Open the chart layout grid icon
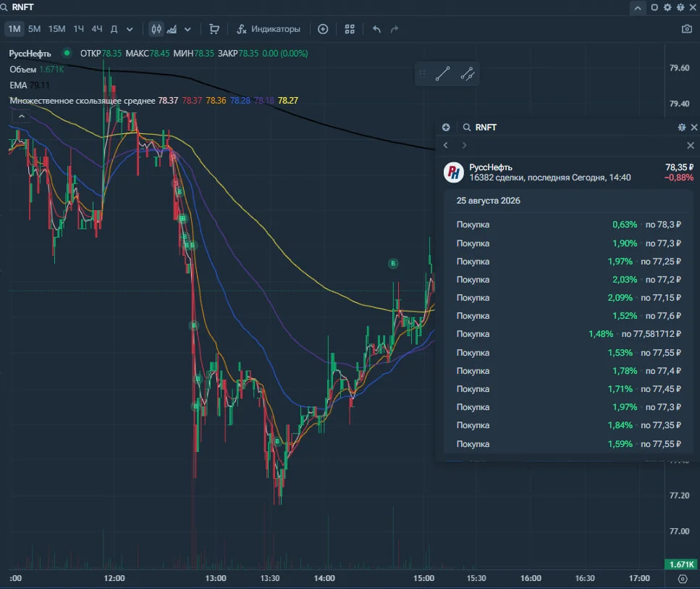The height and width of the screenshot is (589, 700). point(350,29)
